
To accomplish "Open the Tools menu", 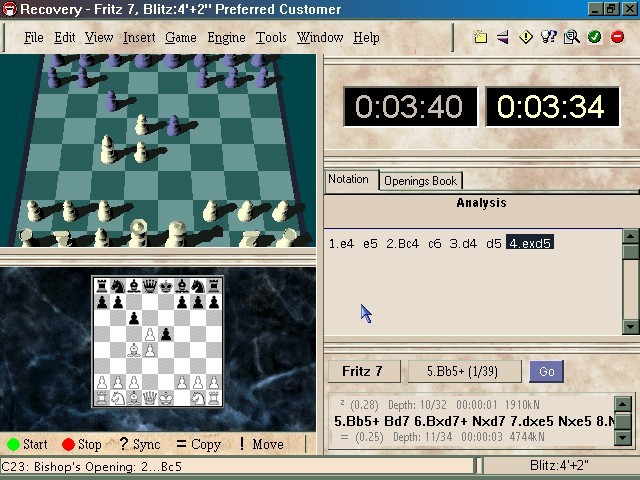I will point(271,38).
